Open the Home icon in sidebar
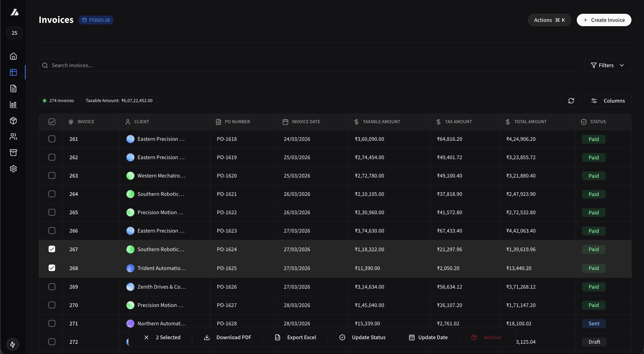644x354 pixels. (x=13, y=56)
